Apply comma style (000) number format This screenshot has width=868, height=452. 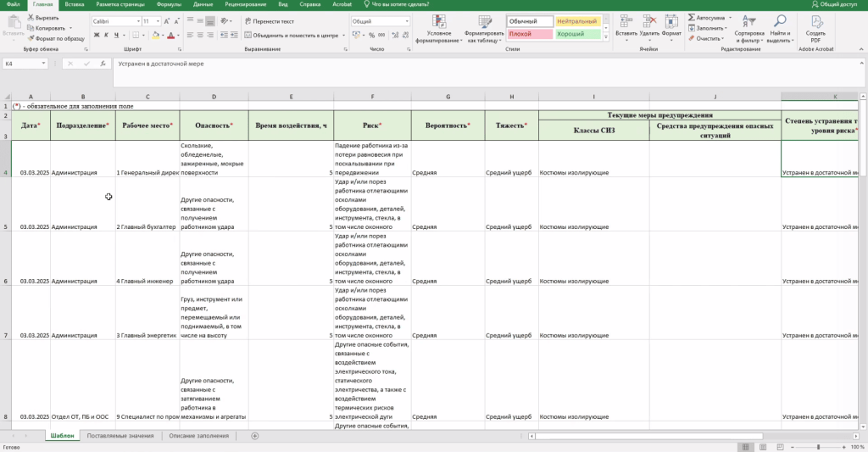pos(381,35)
